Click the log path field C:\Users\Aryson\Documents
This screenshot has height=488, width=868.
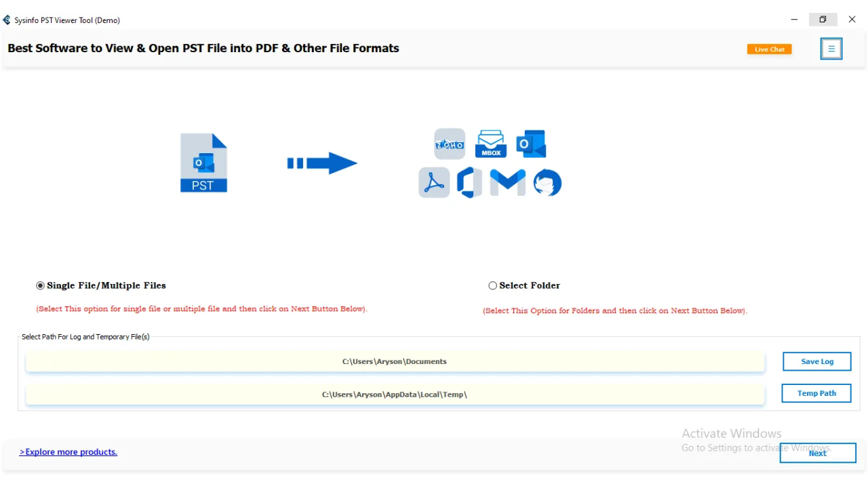click(395, 361)
